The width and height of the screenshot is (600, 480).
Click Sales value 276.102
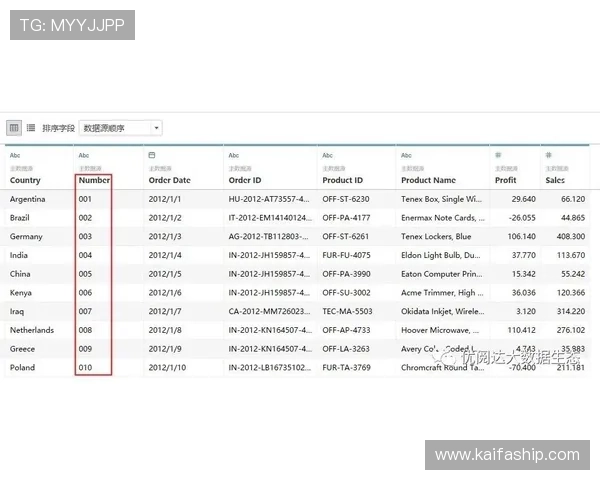point(571,330)
